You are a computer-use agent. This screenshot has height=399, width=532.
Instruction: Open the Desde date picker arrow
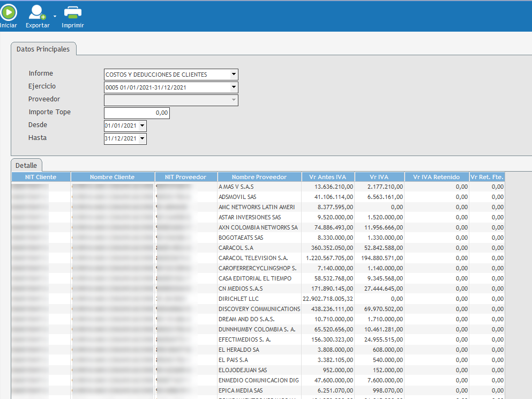(x=142, y=126)
